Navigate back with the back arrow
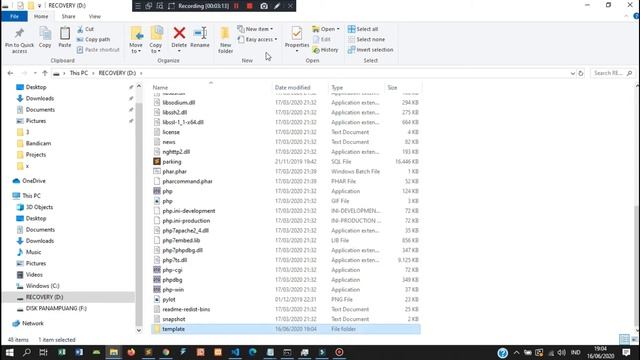640x360 pixels. [10, 73]
